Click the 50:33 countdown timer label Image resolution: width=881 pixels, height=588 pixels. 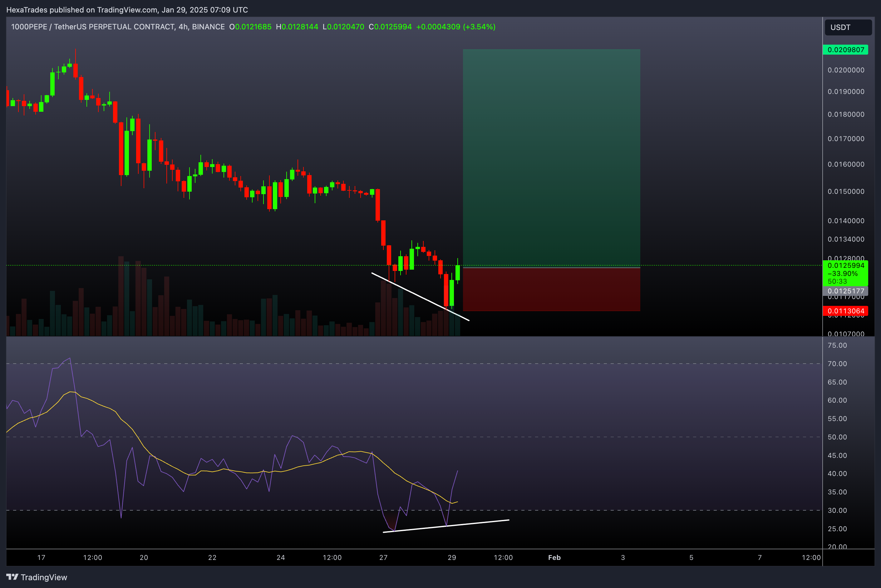pos(837,281)
